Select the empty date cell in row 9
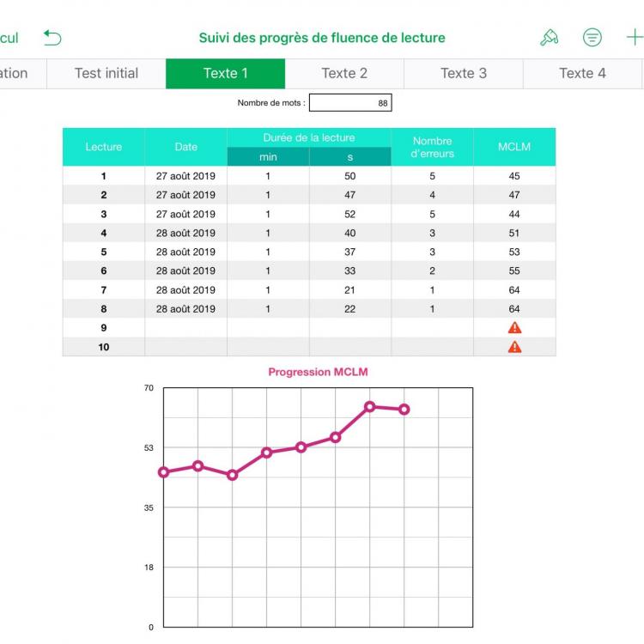 185,328
